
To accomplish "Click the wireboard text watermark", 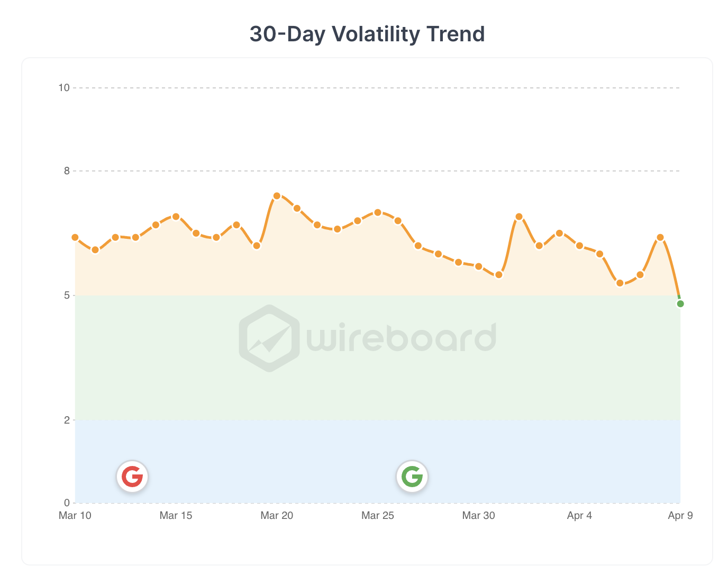I will coord(402,338).
